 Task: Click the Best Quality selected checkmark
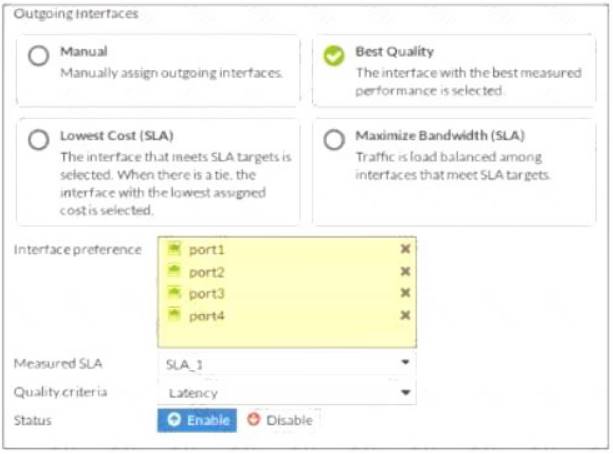pos(336,57)
